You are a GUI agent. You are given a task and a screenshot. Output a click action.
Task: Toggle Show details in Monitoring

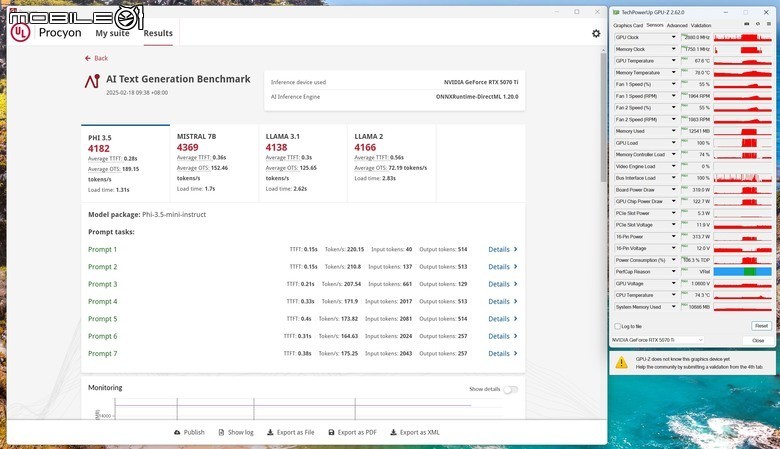[510, 389]
